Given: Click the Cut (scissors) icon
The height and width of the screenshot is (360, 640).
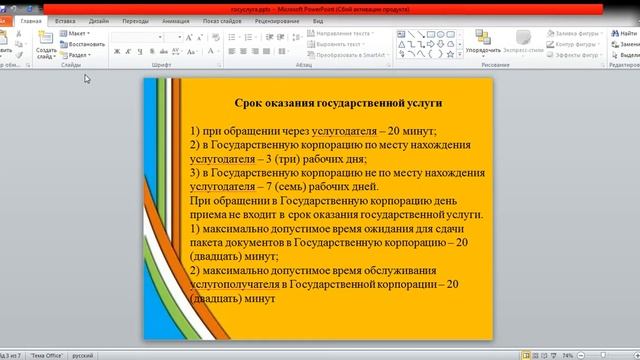Looking at the screenshot, I should [18, 34].
